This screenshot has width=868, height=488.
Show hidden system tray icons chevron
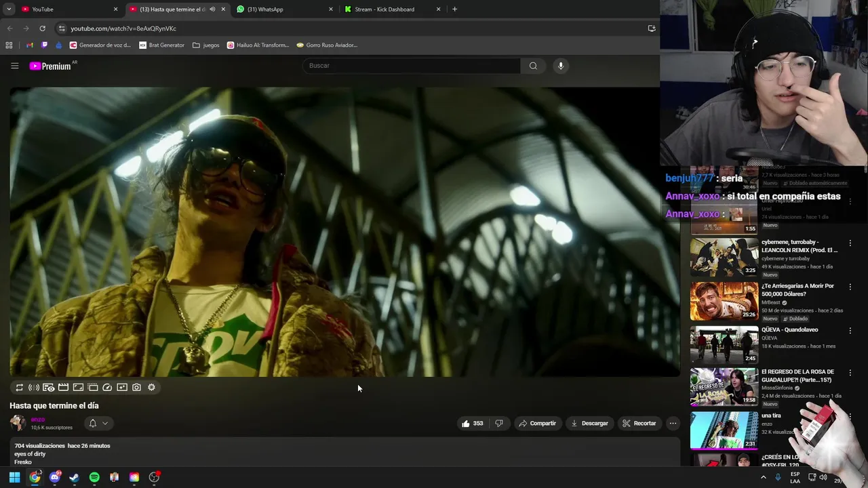click(x=763, y=477)
